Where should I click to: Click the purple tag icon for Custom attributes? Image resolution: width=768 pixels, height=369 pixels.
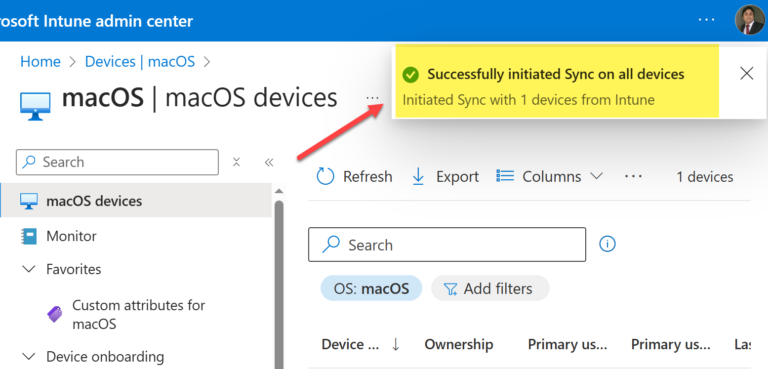[55, 314]
